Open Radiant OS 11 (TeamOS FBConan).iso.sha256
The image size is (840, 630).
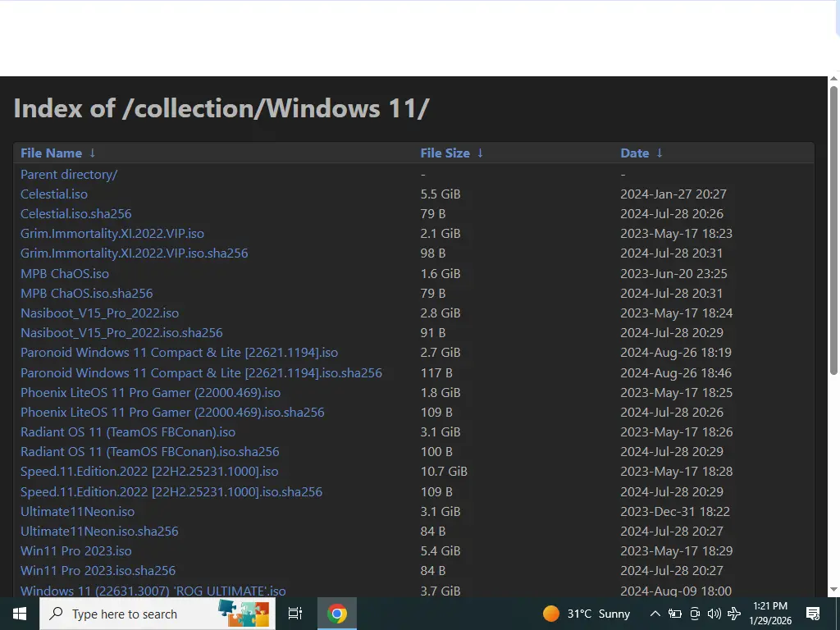tap(149, 452)
